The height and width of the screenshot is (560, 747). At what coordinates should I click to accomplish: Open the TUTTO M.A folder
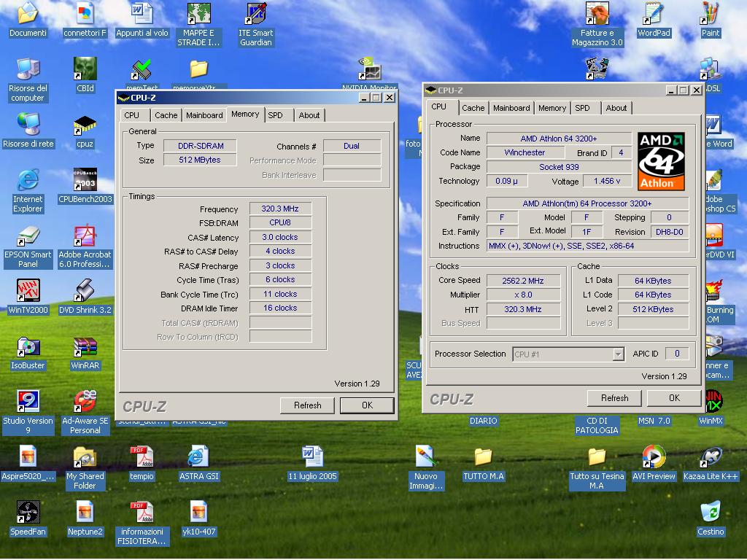point(483,457)
